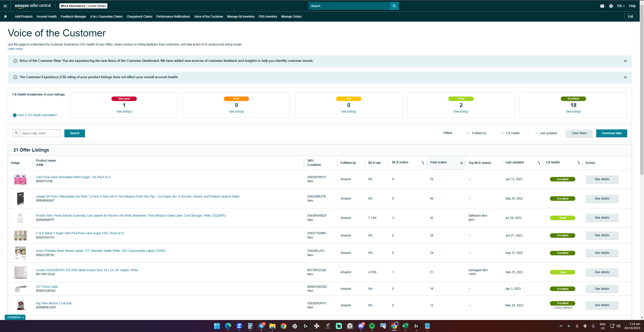Open Manage Orders nav item
The height and width of the screenshot is (332, 644).
(291, 17)
